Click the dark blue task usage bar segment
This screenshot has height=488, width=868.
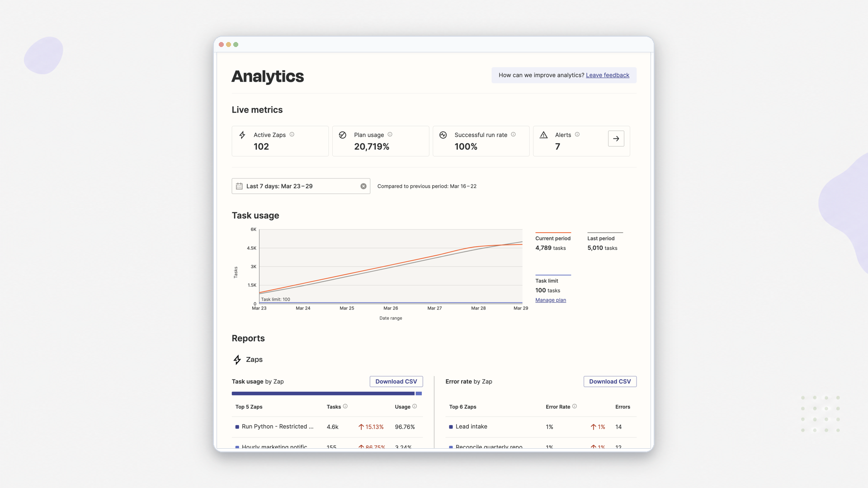coord(323,394)
